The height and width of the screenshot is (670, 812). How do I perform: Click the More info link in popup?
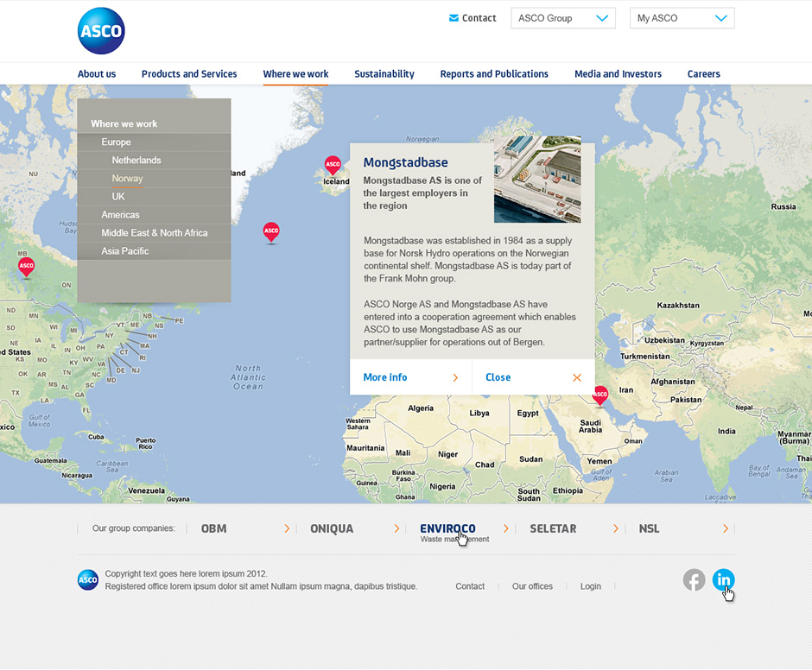click(x=385, y=377)
